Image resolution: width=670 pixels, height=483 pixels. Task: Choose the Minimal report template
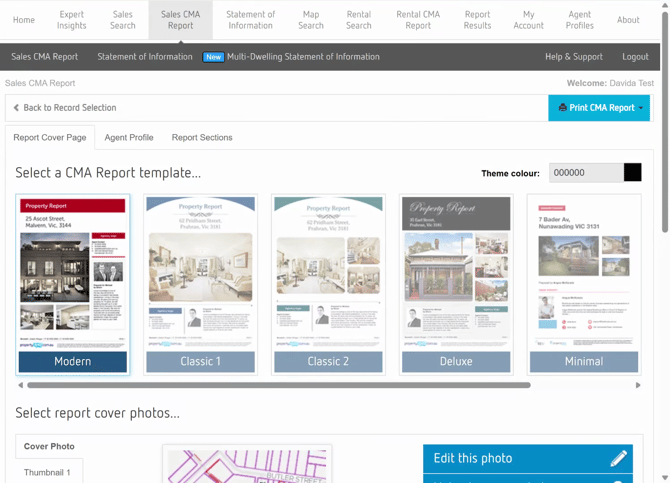tap(584, 284)
